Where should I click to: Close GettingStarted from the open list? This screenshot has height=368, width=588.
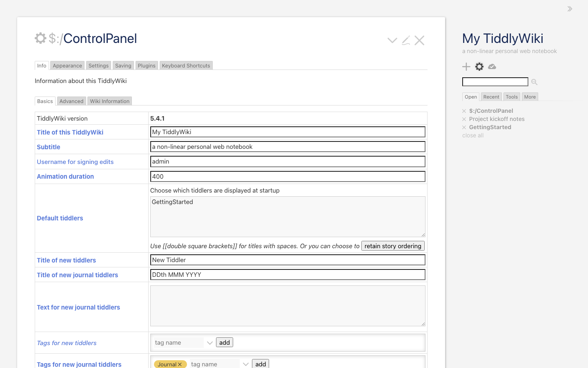click(x=464, y=127)
